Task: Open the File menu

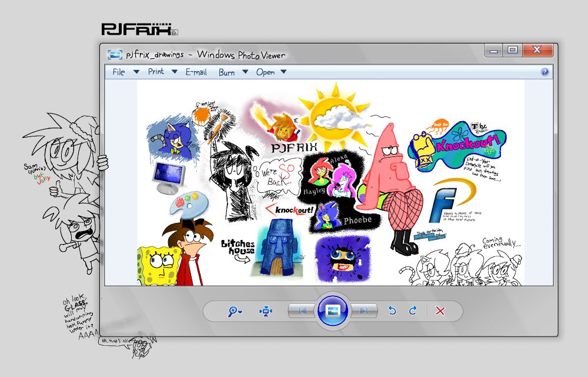Action: click(x=119, y=72)
